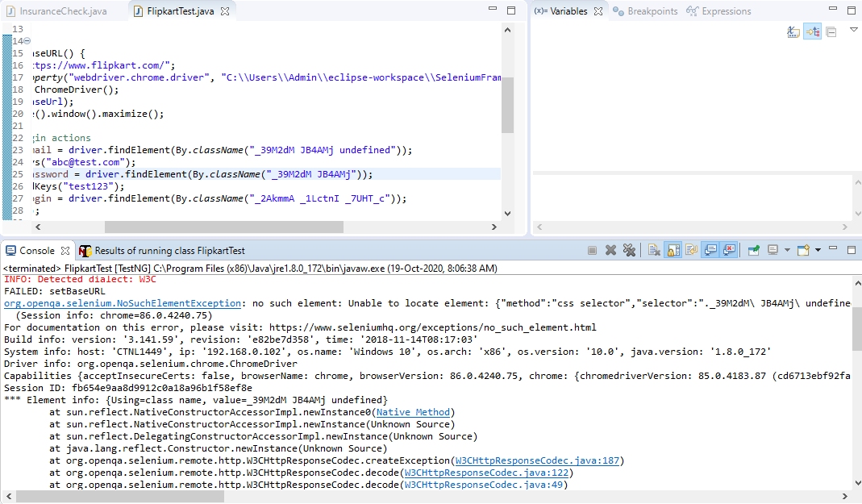Switch to InsuranceCheck.java editor tab
Image resolution: width=862 pixels, height=504 pixels.
tap(62, 11)
